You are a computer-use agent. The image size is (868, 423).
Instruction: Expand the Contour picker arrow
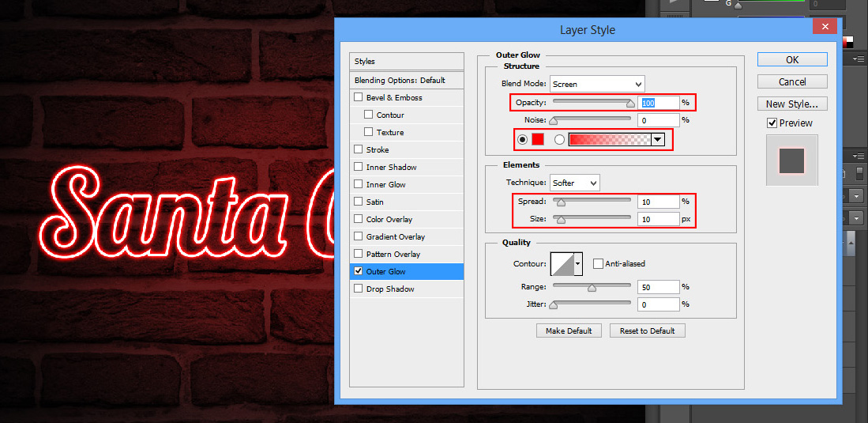(577, 263)
